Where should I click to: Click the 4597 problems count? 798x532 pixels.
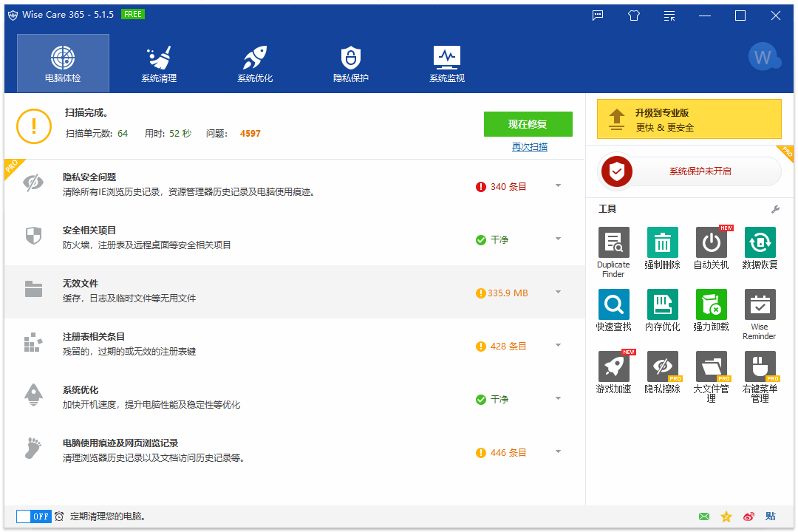coord(250,134)
